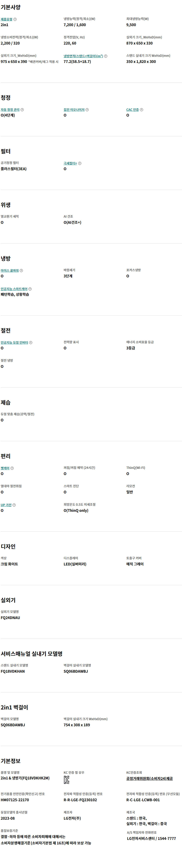The width and height of the screenshot is (182, 868).
Task: Open the 공정거래위원회(소비자24)제공 link
Action: tap(149, 778)
